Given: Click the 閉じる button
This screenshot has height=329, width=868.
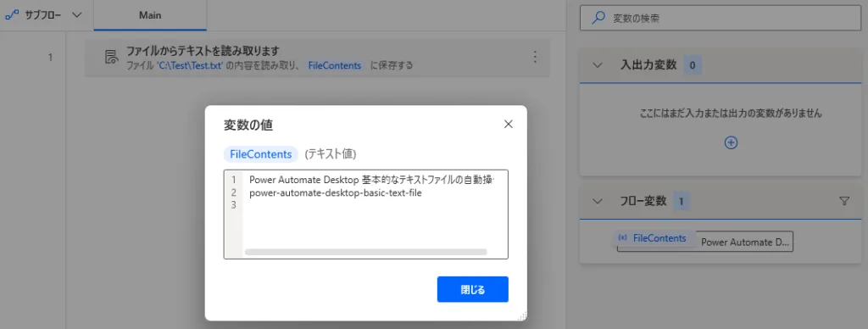Looking at the screenshot, I should (473, 289).
